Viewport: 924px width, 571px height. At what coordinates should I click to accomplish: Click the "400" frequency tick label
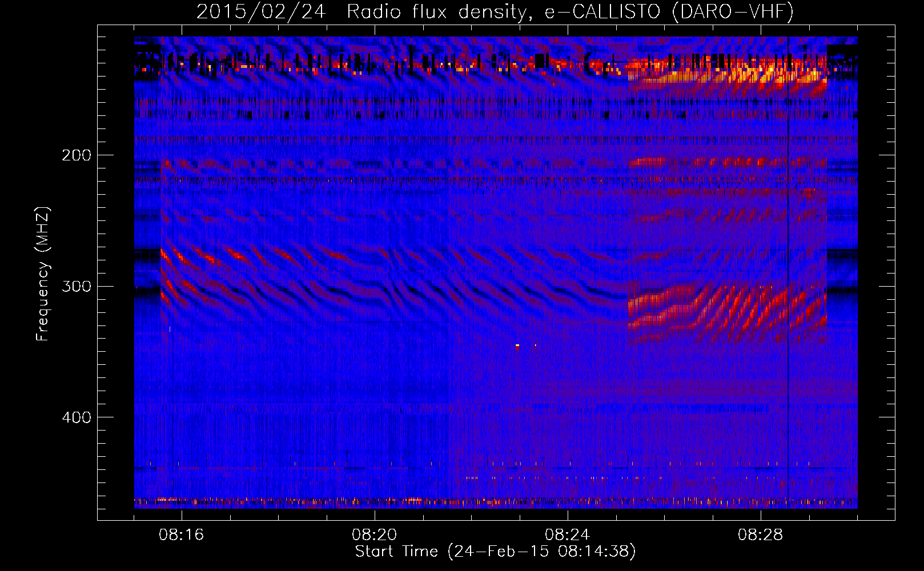click(77, 417)
